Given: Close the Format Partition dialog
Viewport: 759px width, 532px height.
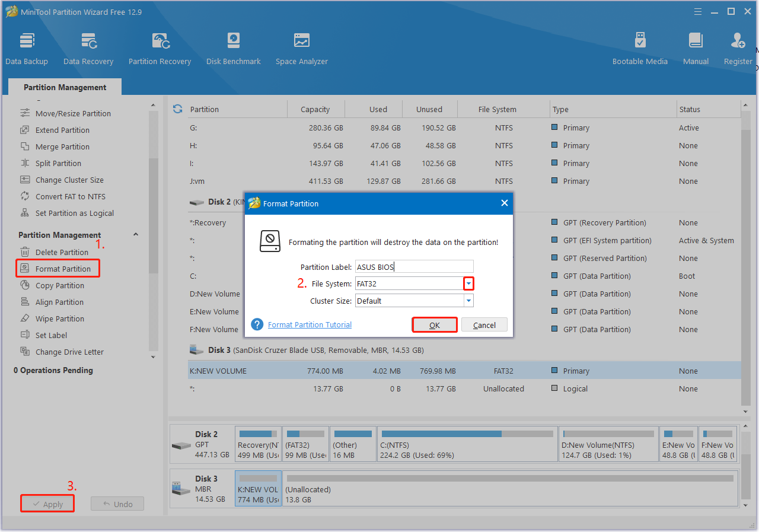Looking at the screenshot, I should click(505, 203).
